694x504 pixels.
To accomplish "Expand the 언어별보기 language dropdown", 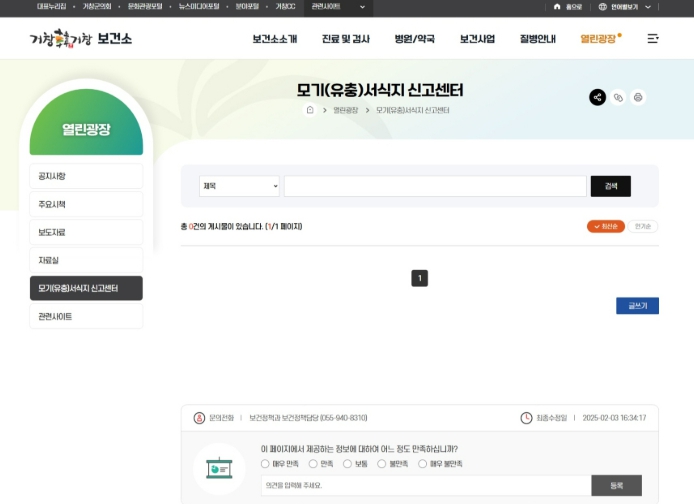I will (625, 6).
